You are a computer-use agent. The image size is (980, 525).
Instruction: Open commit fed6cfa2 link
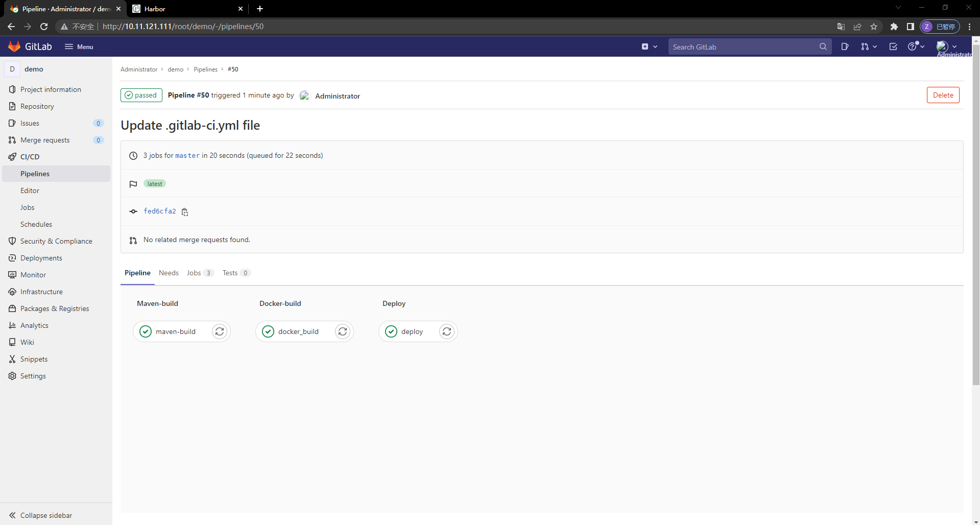pos(160,211)
